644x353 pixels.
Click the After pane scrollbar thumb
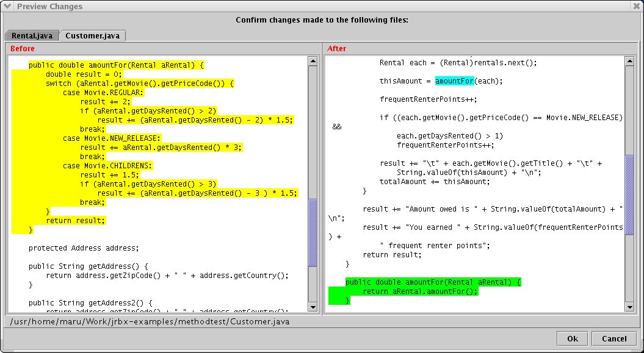[x=629, y=195]
